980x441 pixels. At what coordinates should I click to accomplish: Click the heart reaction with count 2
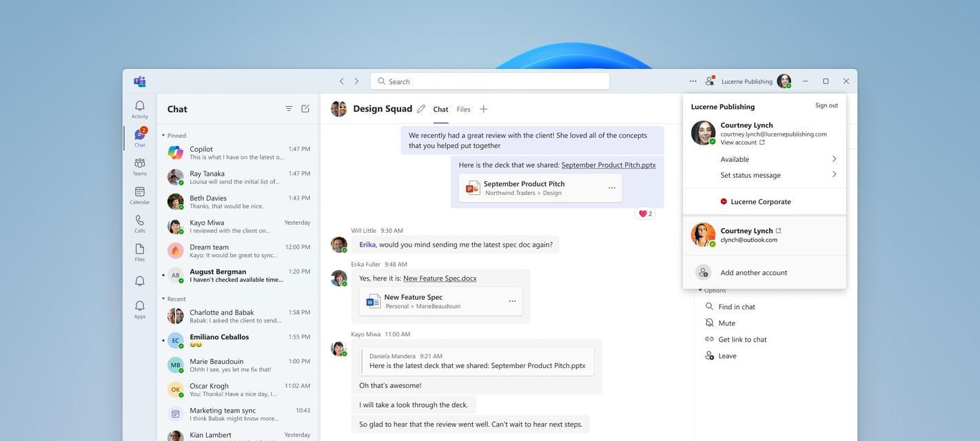coord(645,214)
